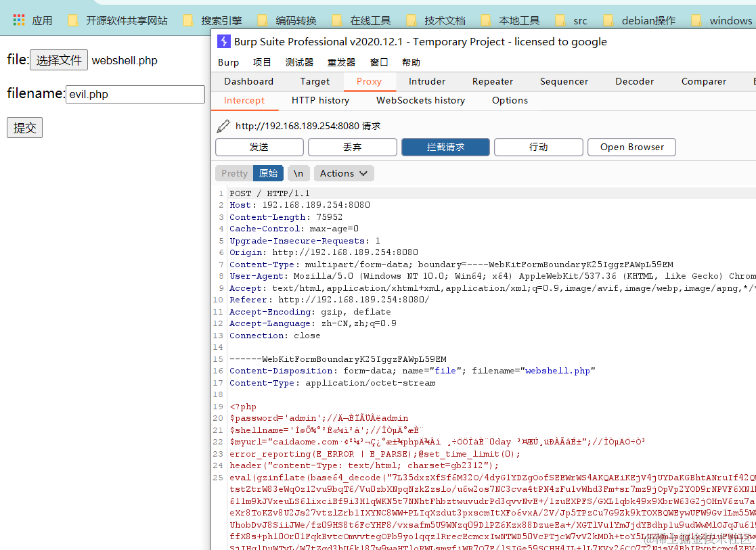Open the 开源软件共享网站 bookmark folder
This screenshot has height=550, width=756.
point(118,20)
